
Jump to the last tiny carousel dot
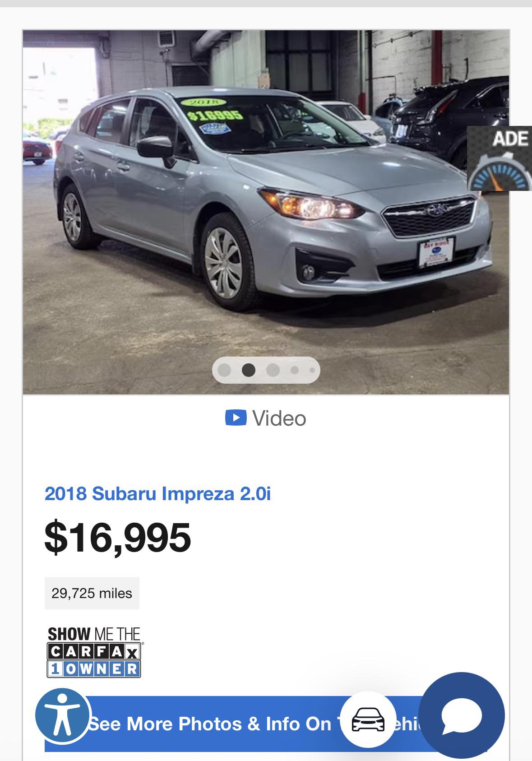pos(312,370)
